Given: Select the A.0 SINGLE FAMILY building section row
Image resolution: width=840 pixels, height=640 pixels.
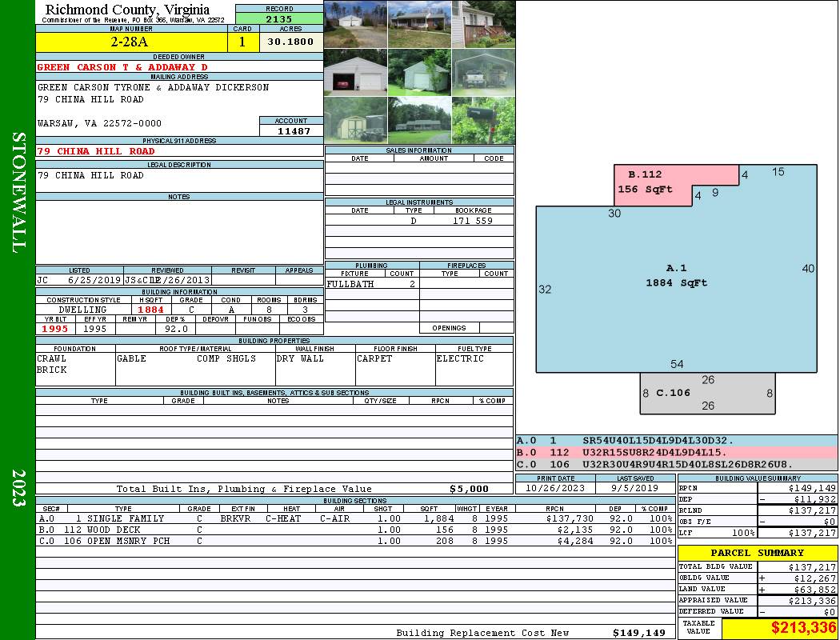Looking at the screenshot, I should (356, 518).
